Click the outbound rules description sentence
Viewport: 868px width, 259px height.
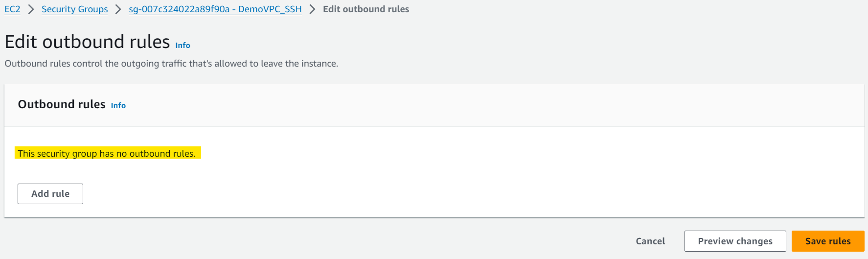click(171, 64)
